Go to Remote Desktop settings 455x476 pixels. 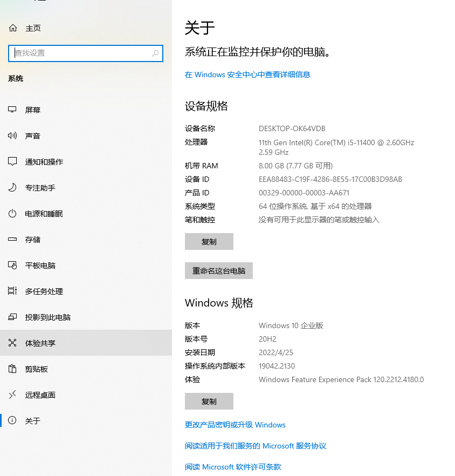point(40,395)
